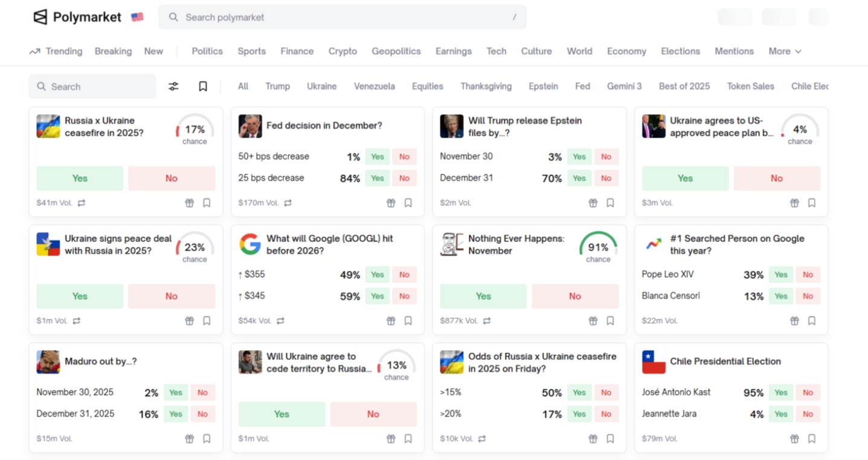Open the Elections category

coord(680,51)
